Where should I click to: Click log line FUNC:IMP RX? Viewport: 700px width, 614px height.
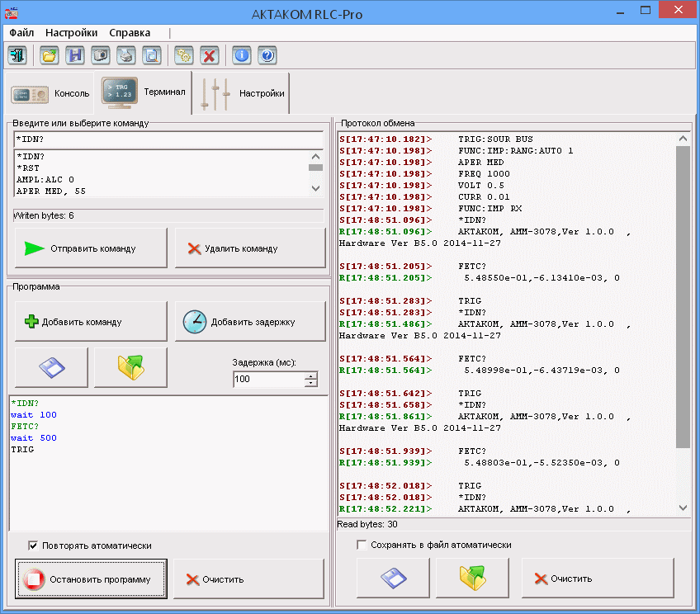[x=490, y=209]
